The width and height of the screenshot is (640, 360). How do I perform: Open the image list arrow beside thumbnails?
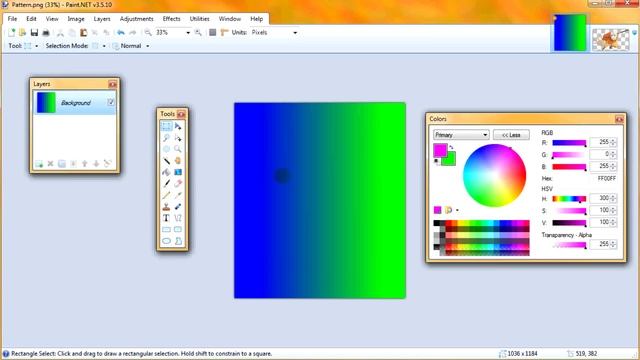pyautogui.click(x=634, y=33)
